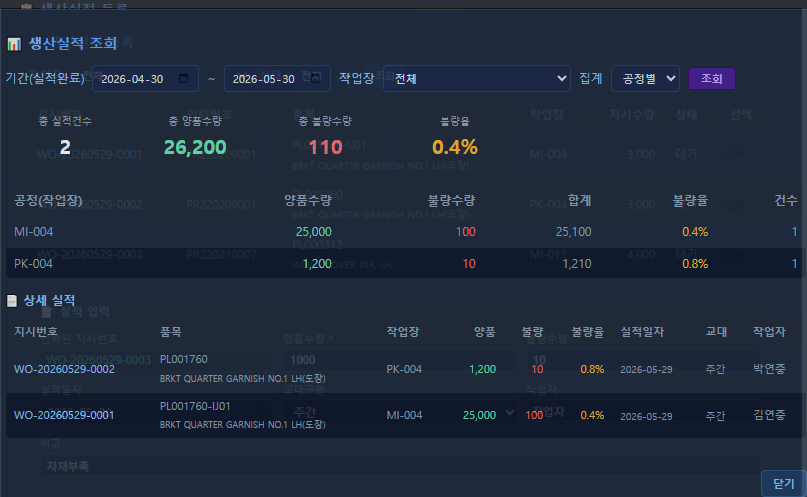Select the 2026-05-30 end date field

277,79
